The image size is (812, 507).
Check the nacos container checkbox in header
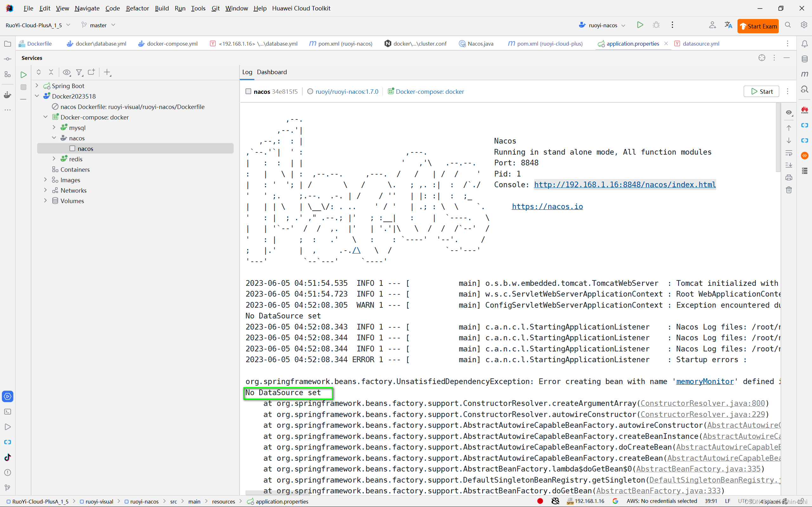(248, 92)
